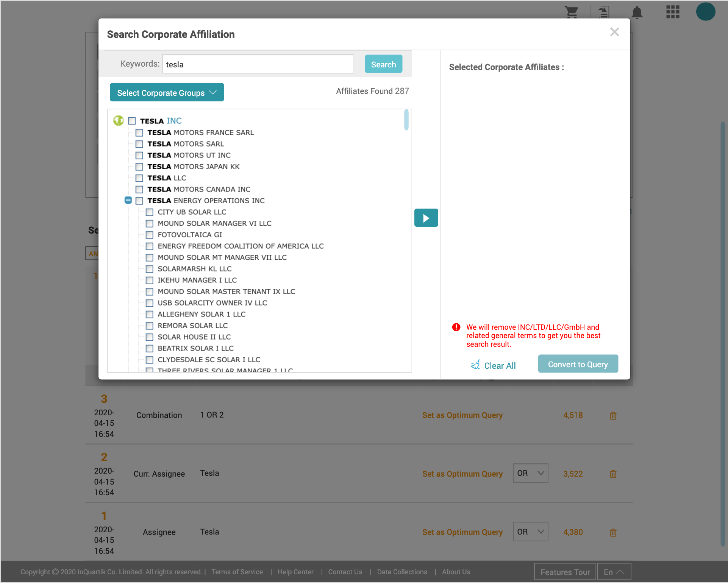The height and width of the screenshot is (583, 728).
Task: Click the red warning icon beside the notice
Action: click(456, 327)
